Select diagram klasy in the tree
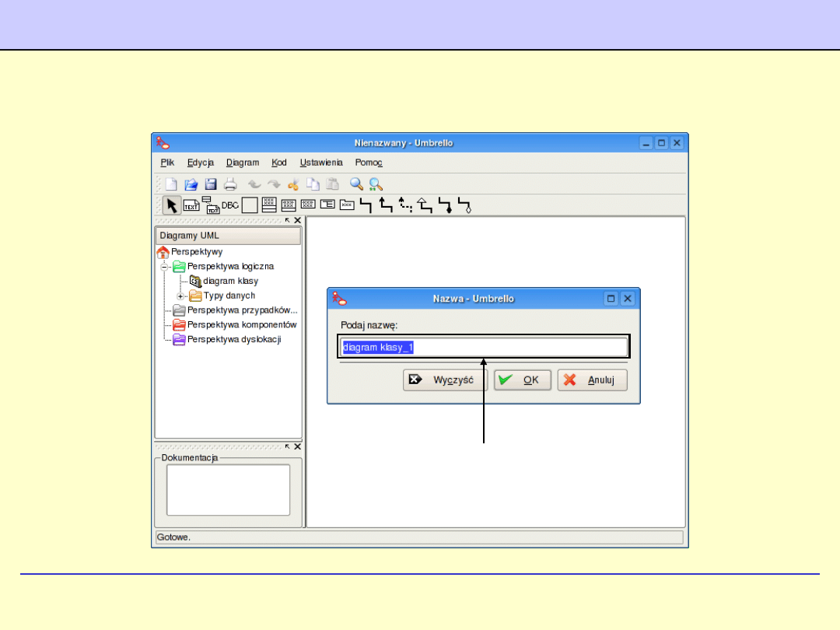 (x=230, y=281)
